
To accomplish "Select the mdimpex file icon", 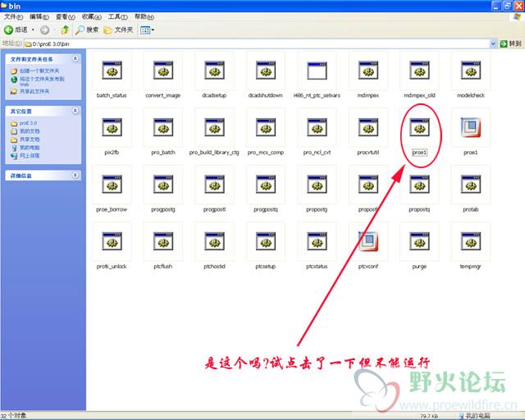I will (x=368, y=71).
